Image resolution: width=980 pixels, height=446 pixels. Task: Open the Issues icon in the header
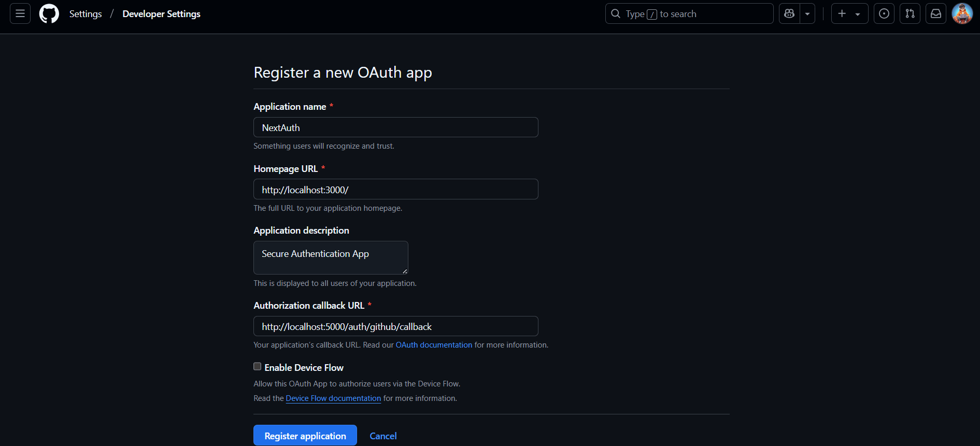tap(884, 13)
